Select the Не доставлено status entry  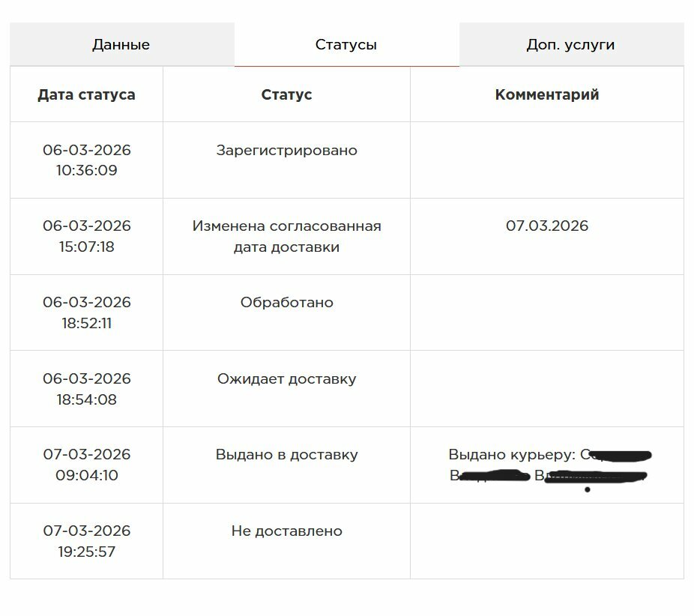(286, 531)
